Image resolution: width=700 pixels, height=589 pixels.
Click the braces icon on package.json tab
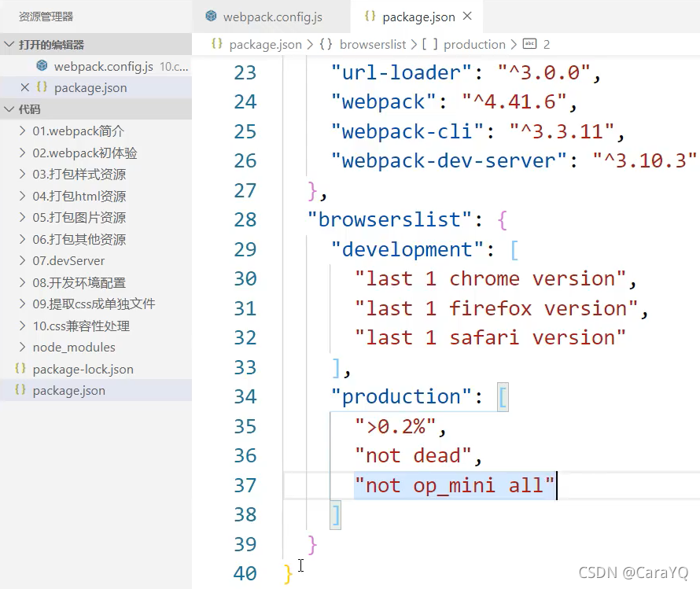click(x=370, y=16)
